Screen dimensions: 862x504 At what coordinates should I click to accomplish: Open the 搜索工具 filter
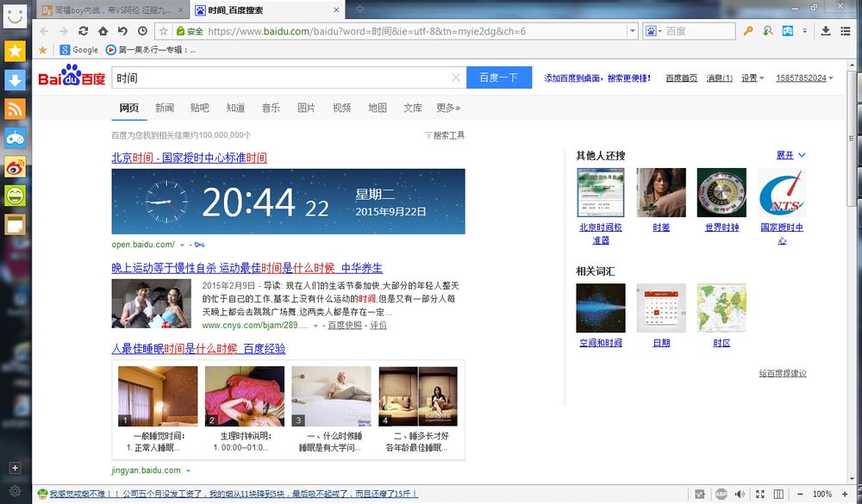445,135
